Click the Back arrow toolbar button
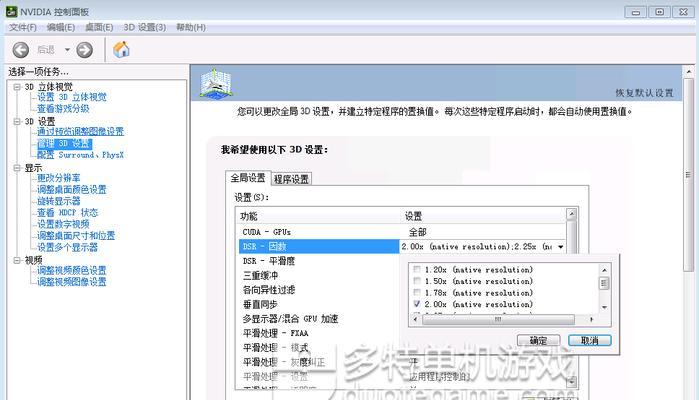The image size is (699, 400). click(x=21, y=49)
